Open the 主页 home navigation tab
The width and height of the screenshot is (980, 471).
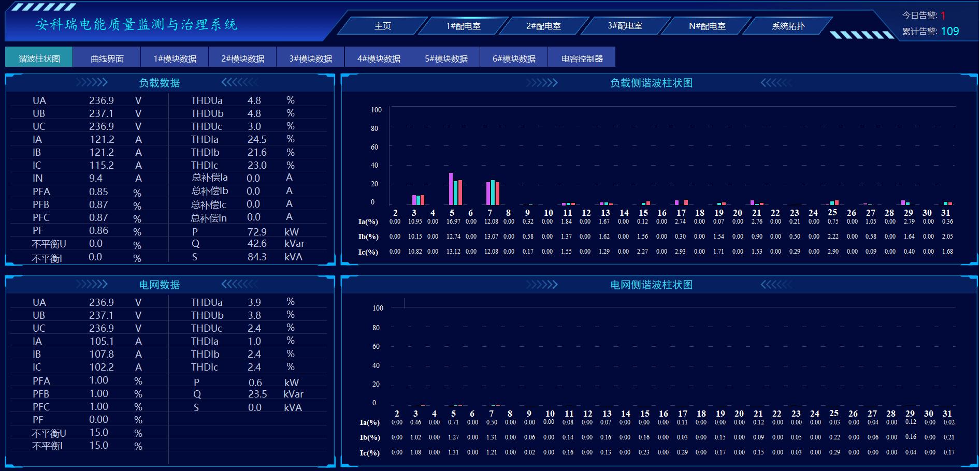pyautogui.click(x=382, y=26)
